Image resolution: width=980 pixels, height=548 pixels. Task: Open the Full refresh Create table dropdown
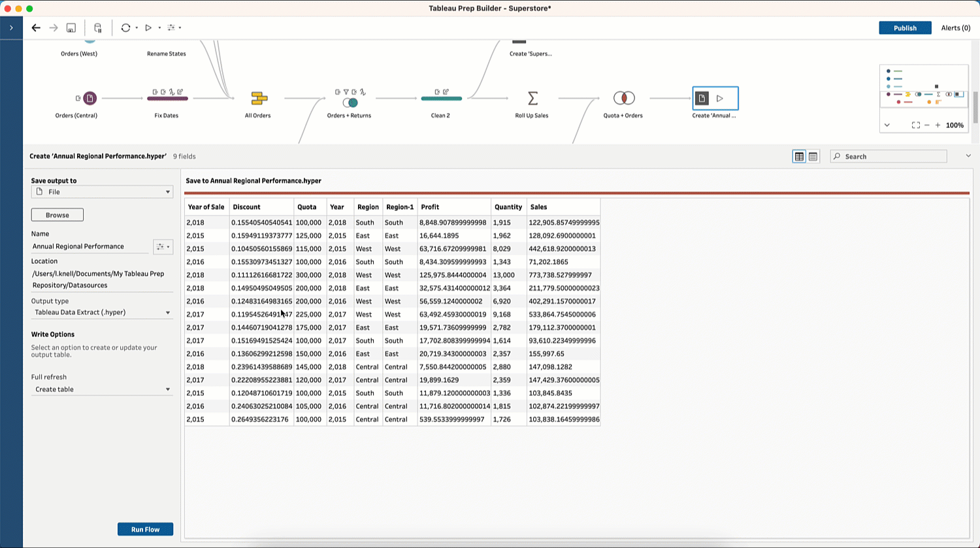pos(102,389)
